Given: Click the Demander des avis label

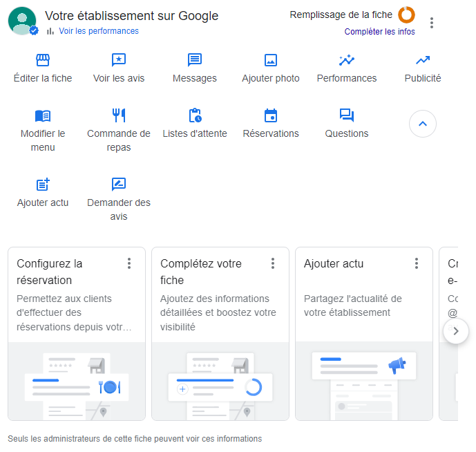Looking at the screenshot, I should pos(119,209).
